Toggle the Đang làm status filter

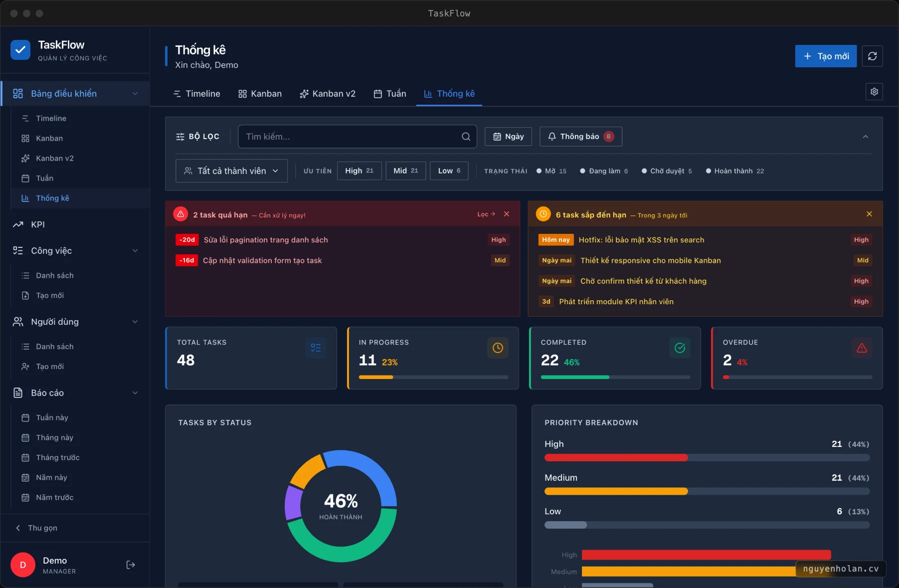coord(603,171)
